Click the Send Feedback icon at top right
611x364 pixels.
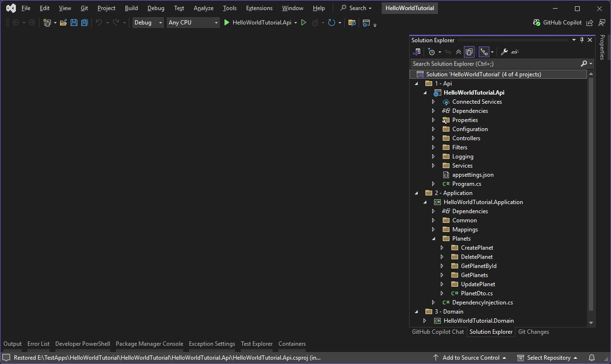pos(602,23)
